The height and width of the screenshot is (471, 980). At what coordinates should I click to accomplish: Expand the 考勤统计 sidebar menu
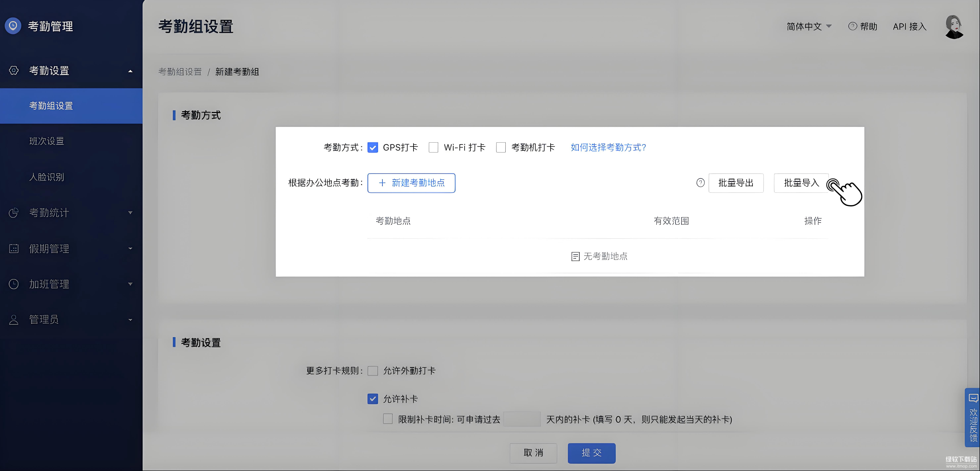point(130,213)
